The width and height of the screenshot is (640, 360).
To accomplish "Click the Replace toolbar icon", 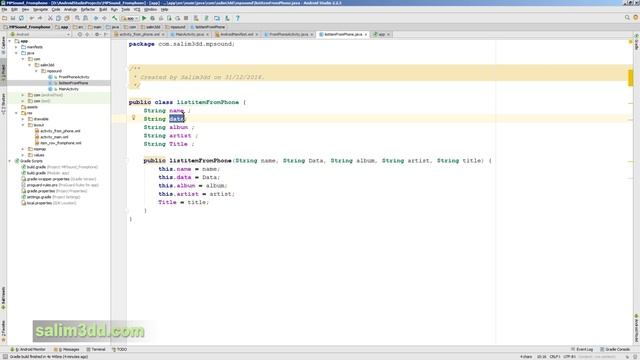I will point(86,18).
